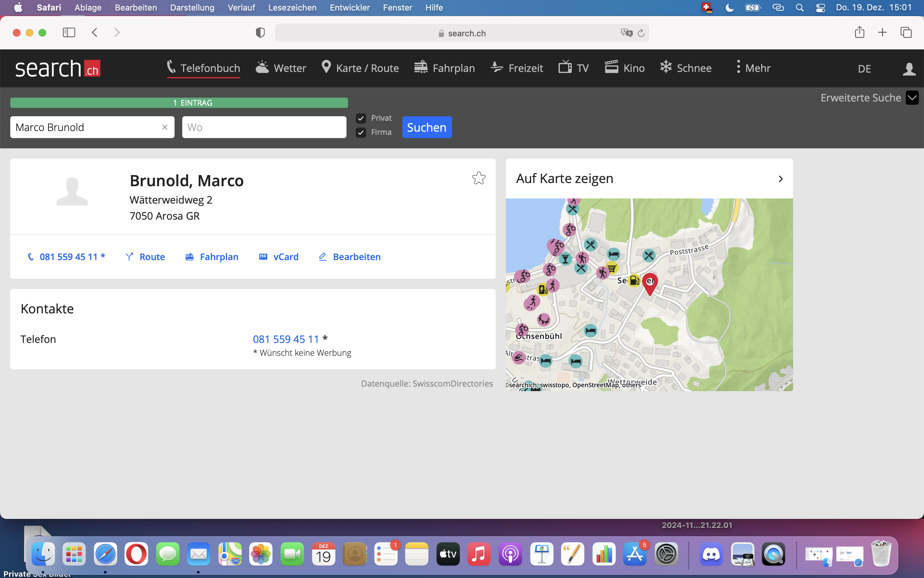Open Opera browser in the Dock
924x578 pixels.
[x=136, y=554]
